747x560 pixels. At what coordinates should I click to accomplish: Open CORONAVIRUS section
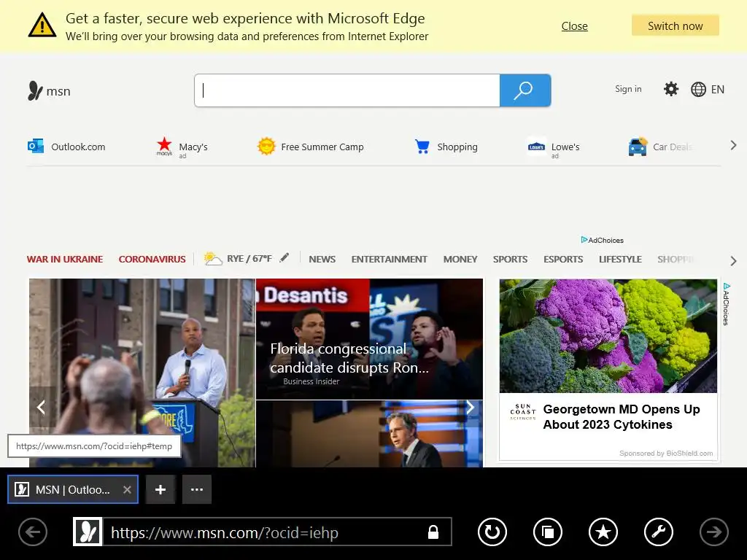tap(152, 259)
